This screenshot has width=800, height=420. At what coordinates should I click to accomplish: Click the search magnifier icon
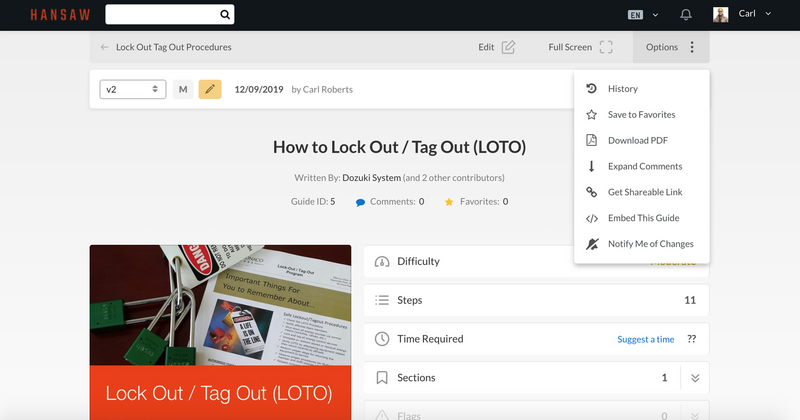[225, 15]
